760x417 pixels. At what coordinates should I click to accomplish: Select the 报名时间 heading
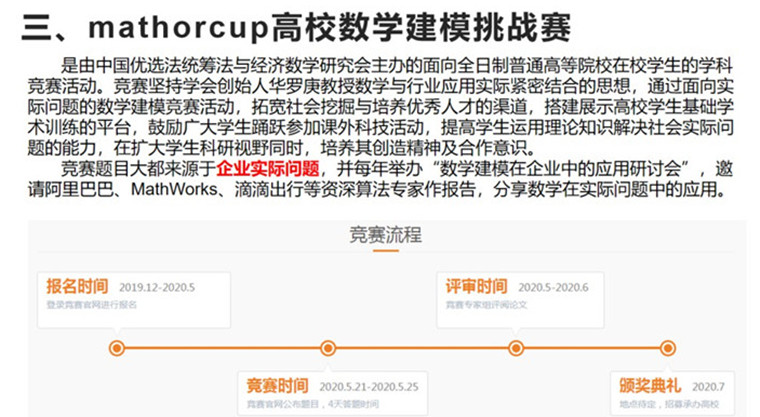(x=77, y=286)
